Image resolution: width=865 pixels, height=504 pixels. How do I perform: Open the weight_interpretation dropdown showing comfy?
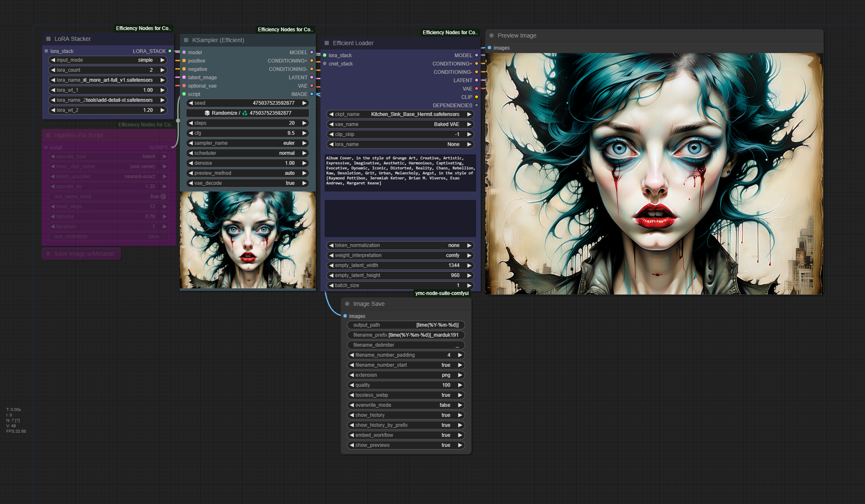pyautogui.click(x=400, y=255)
